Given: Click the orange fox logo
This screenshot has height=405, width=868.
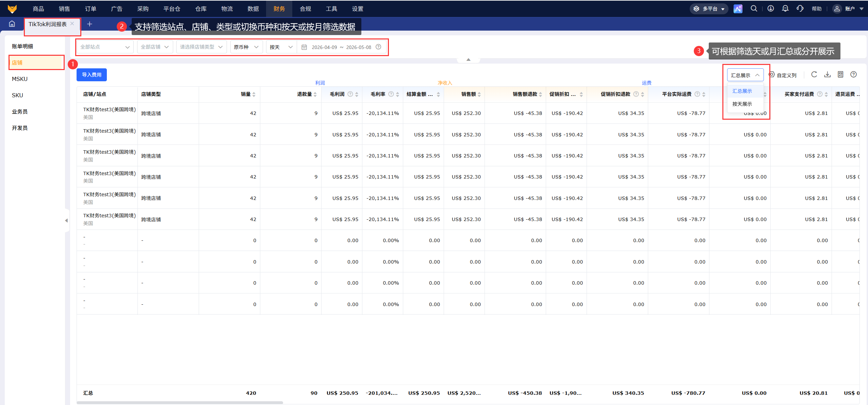Looking at the screenshot, I should (12, 9).
